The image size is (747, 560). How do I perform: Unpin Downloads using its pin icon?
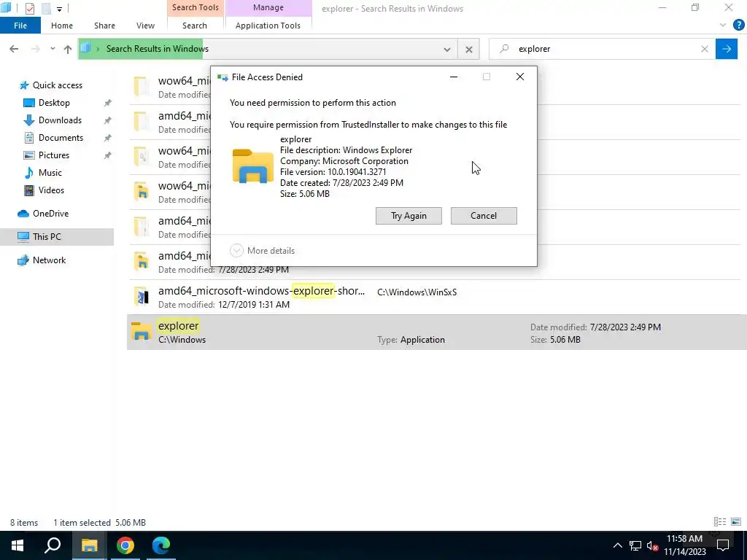(108, 120)
